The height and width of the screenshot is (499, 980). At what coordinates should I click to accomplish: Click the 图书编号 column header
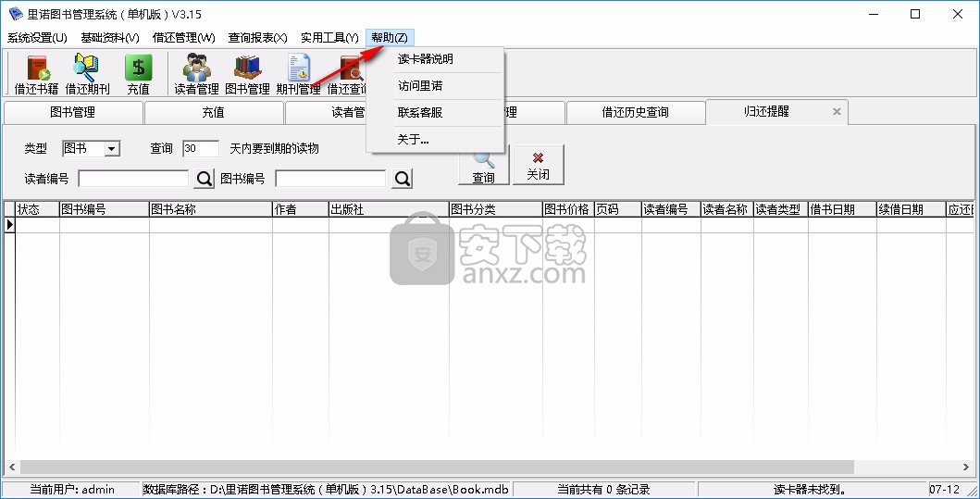pos(105,209)
